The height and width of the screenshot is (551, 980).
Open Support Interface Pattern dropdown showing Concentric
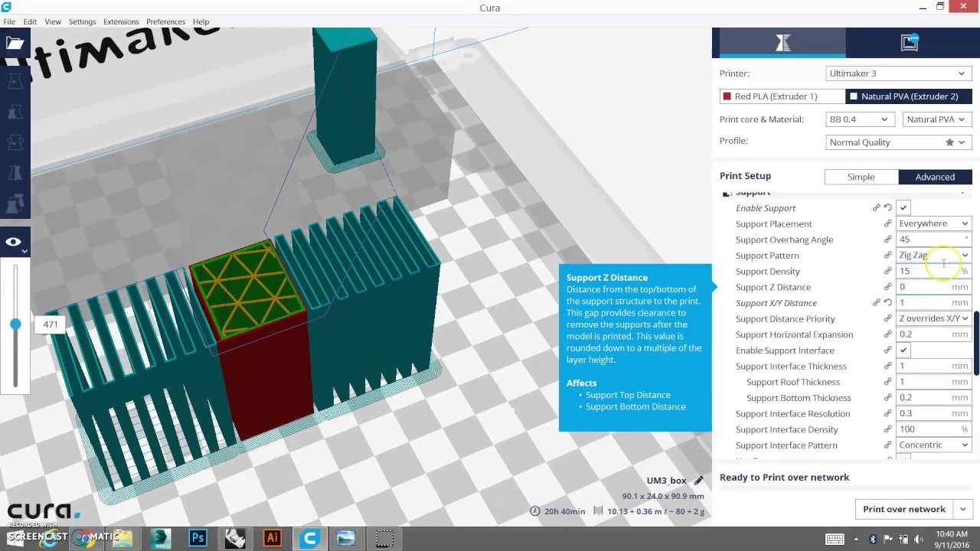pyautogui.click(x=934, y=445)
